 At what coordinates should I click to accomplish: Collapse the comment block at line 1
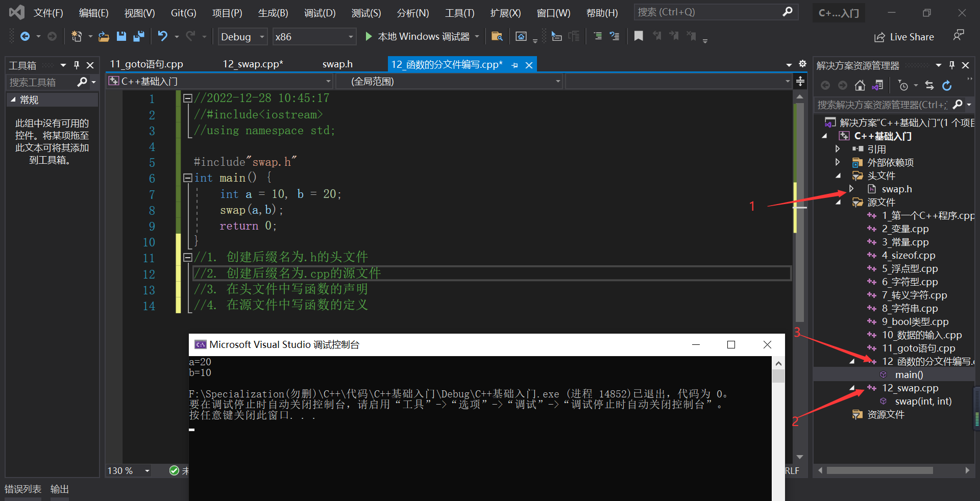(x=187, y=98)
